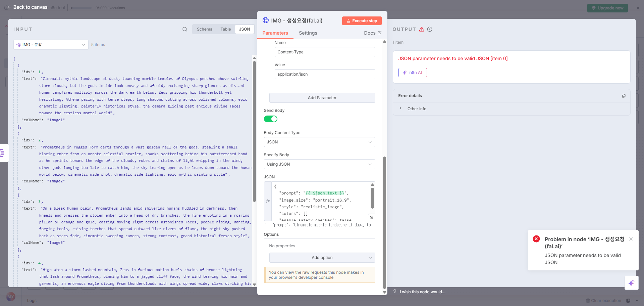This screenshot has width=644, height=306.
Task: Toggle the Send Body switch off
Action: click(271, 119)
